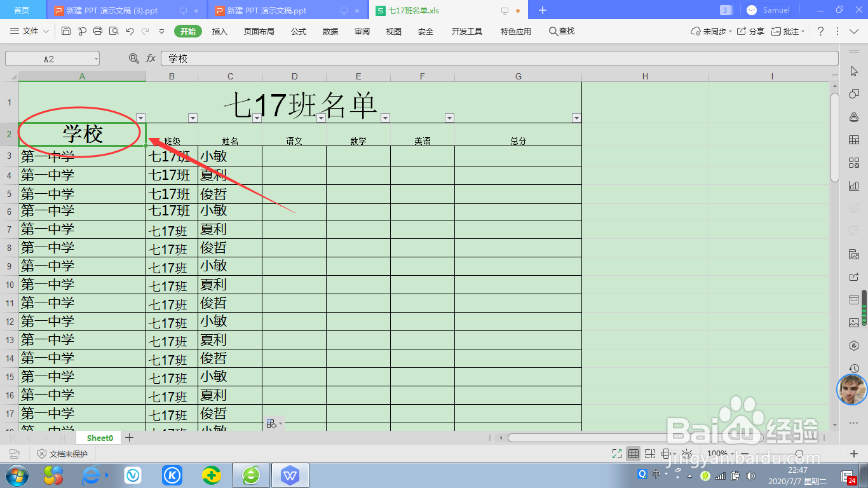
Task: Open the bar chart icon in right sidebar
Action: pyautogui.click(x=854, y=186)
